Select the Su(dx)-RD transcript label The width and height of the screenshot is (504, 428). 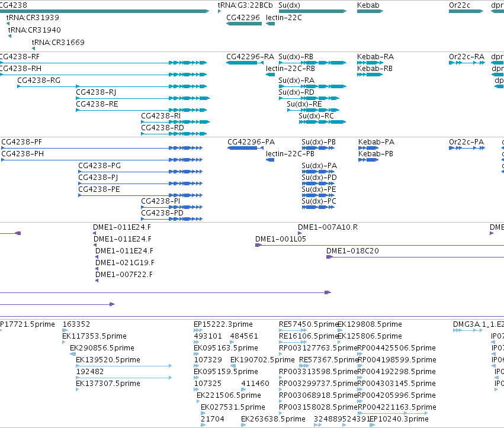296,92
